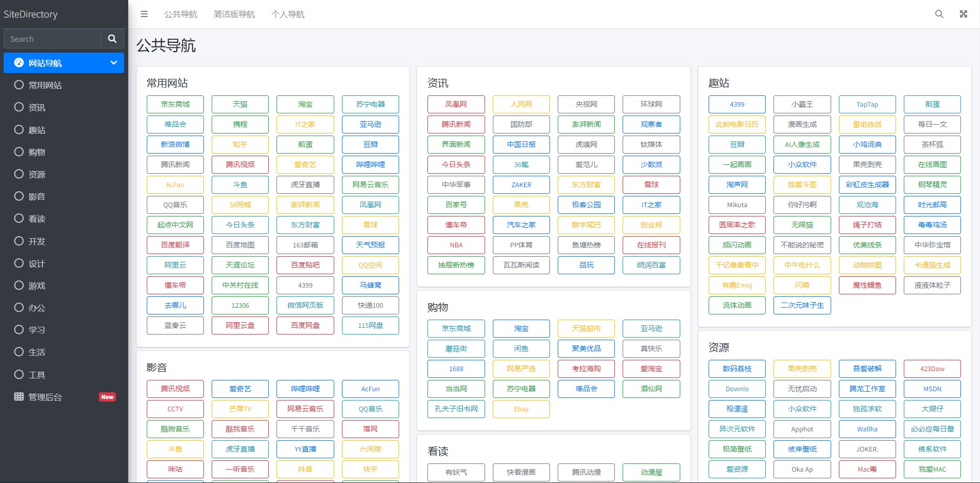The height and width of the screenshot is (483, 980).
Task: Open 苏宁电器 in 常用网站
Action: (370, 104)
